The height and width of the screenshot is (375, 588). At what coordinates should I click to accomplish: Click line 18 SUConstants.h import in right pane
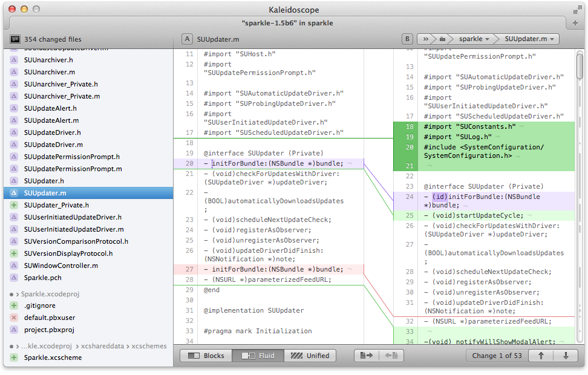click(x=484, y=127)
